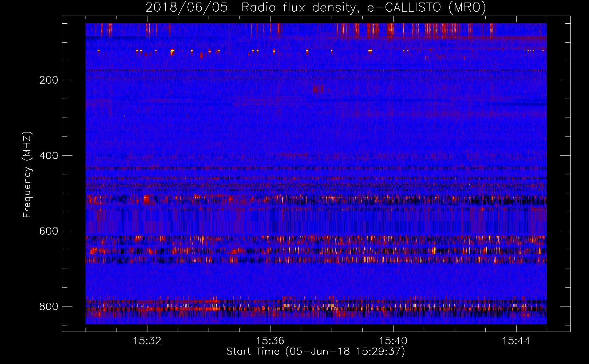This screenshot has height=364, width=589.
Task: Click the 600 frequency tick label
Action: pos(49,231)
